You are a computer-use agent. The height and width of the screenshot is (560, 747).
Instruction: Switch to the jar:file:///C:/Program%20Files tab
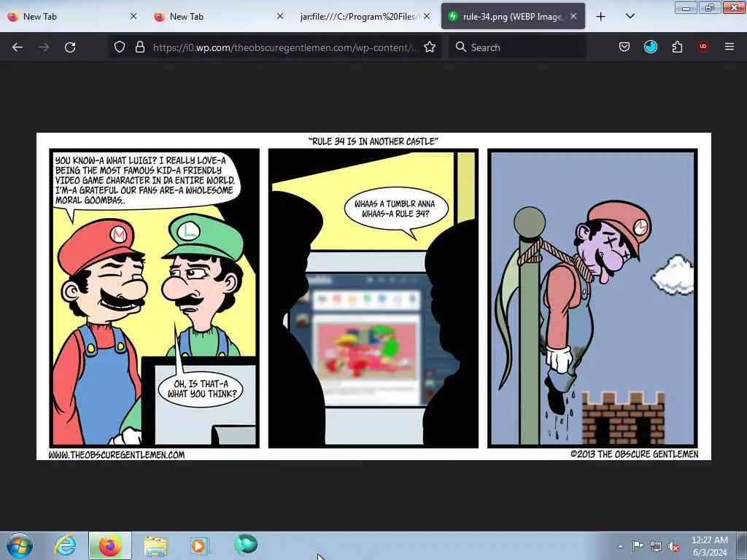(x=365, y=17)
